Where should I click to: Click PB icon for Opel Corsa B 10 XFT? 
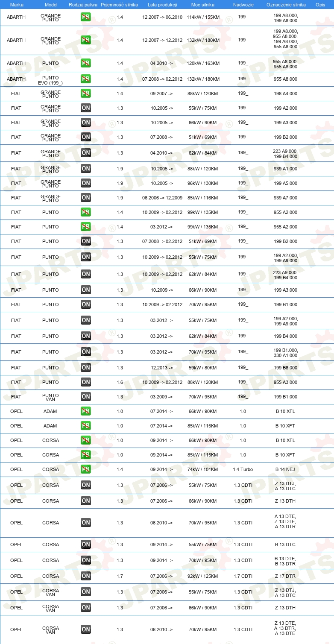[x=86, y=455]
